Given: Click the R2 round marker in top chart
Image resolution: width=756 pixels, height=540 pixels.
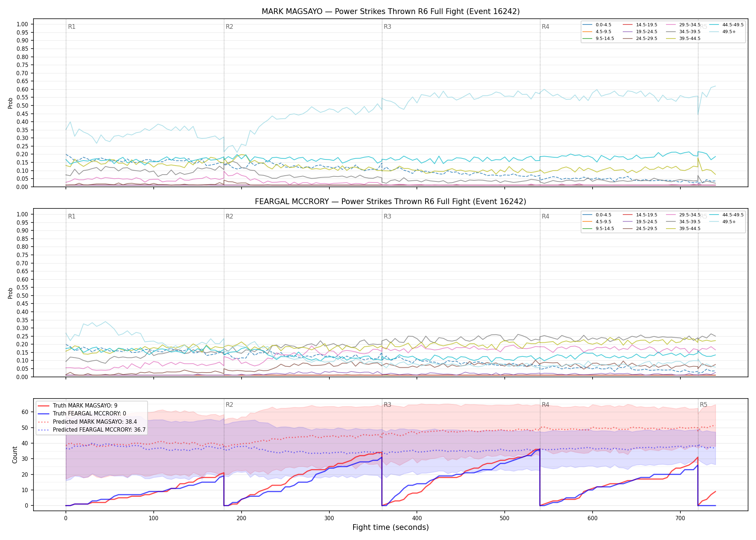Looking at the screenshot, I should click(229, 27).
